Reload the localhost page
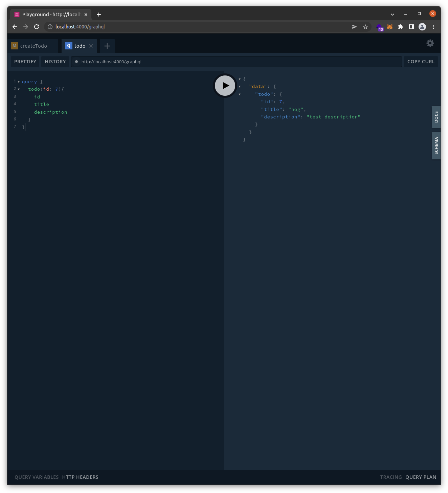This screenshot has width=448, height=493. 37,27
